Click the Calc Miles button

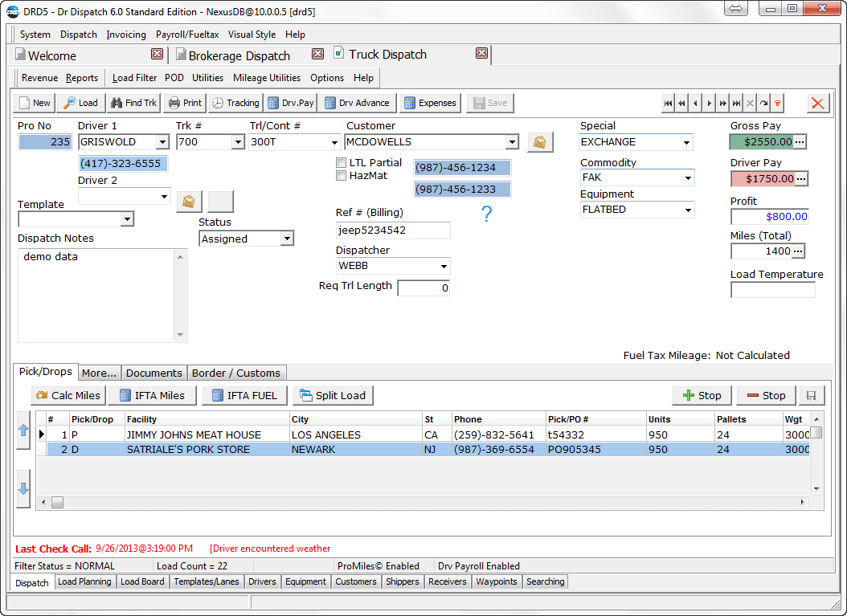tap(68, 395)
